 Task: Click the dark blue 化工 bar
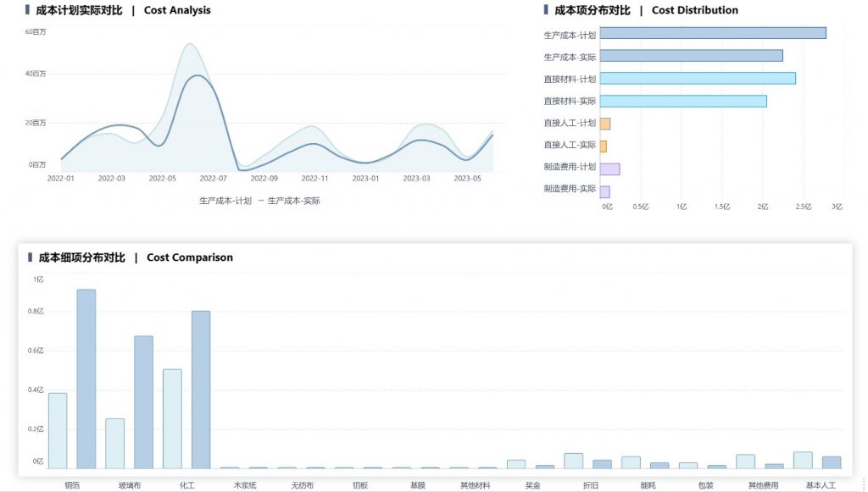point(201,390)
